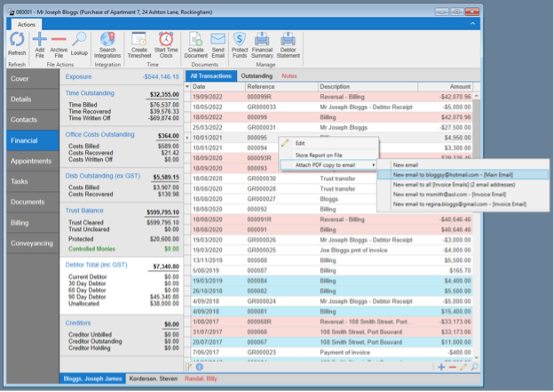Click the bottom magnifier search icon
This screenshot has width=554, height=392.
(x=475, y=367)
